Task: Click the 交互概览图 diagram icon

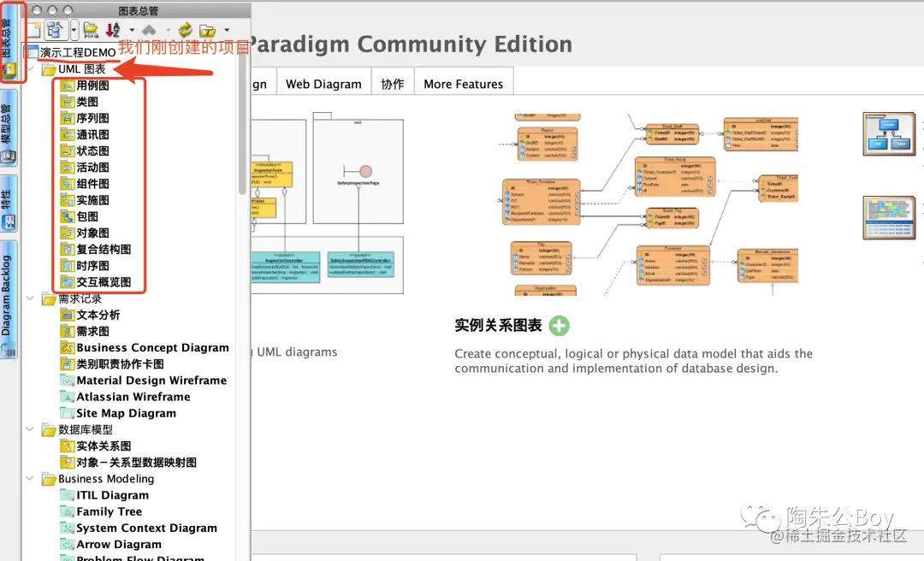Action: pos(68,282)
